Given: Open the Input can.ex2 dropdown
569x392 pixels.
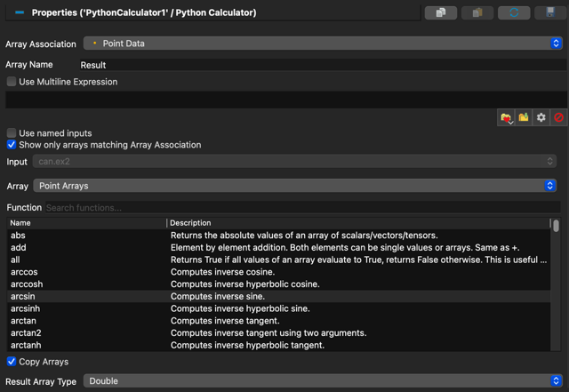Looking at the screenshot, I should [294, 162].
